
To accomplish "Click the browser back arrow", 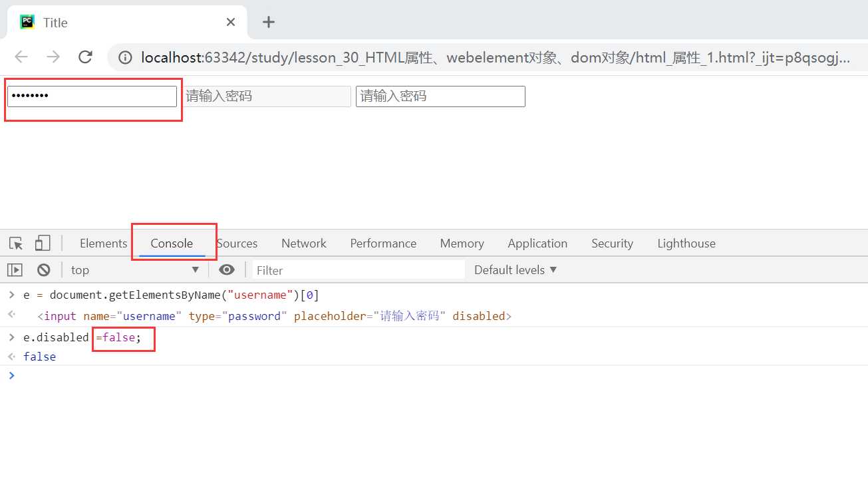I will (21, 57).
